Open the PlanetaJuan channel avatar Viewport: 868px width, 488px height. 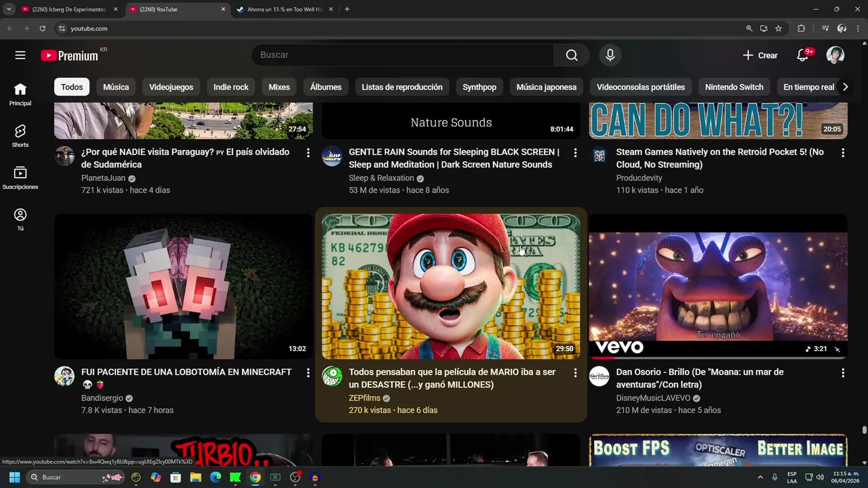[64, 156]
